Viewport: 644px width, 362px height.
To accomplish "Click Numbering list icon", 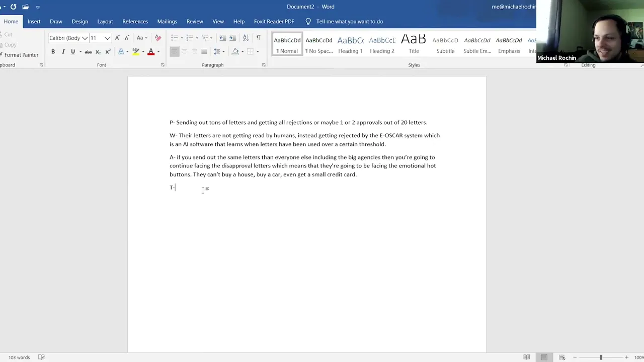I will click(189, 38).
